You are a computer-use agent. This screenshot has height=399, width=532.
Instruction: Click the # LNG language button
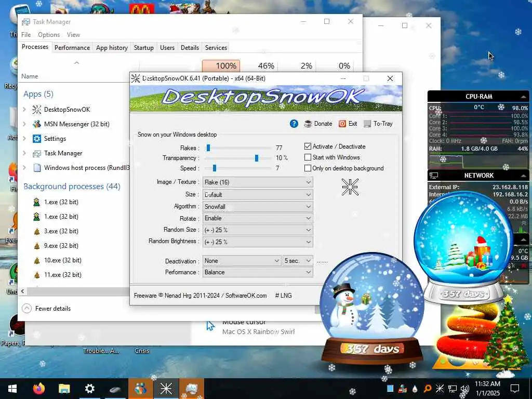(283, 296)
